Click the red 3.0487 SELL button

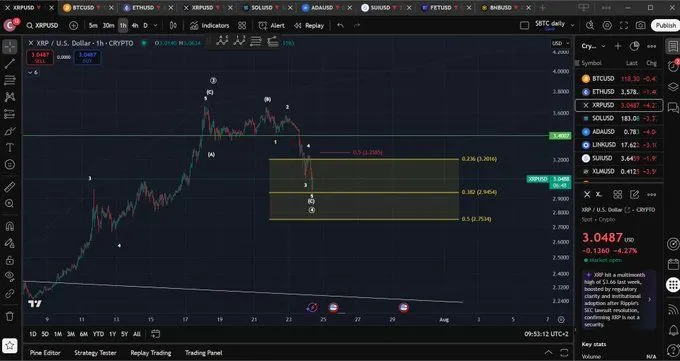coord(40,57)
